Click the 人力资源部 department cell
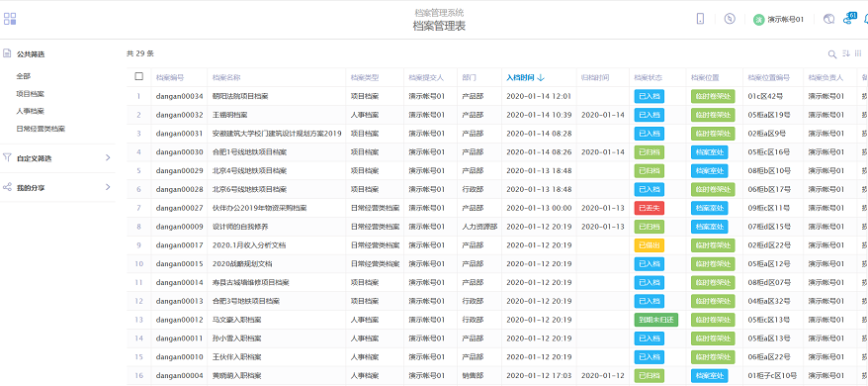The width and height of the screenshot is (868, 386). tap(479, 227)
